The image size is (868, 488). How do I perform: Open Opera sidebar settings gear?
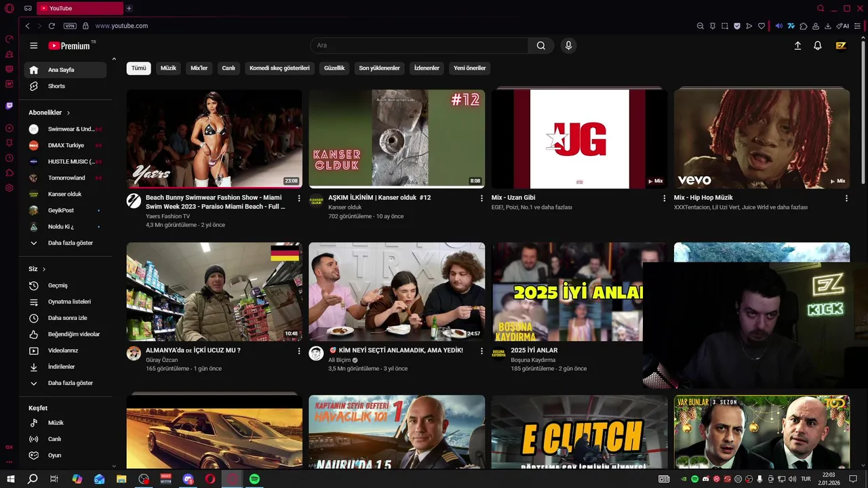point(9,188)
